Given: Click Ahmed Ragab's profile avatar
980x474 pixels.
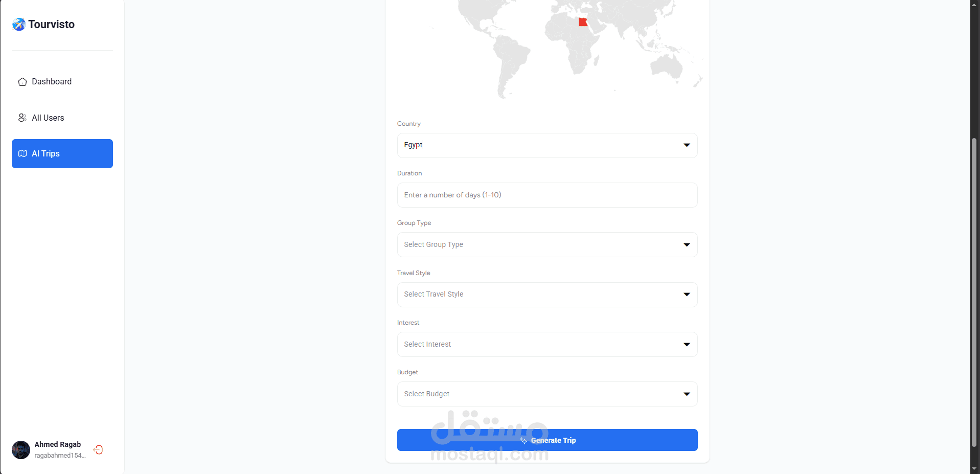Looking at the screenshot, I should [21, 450].
